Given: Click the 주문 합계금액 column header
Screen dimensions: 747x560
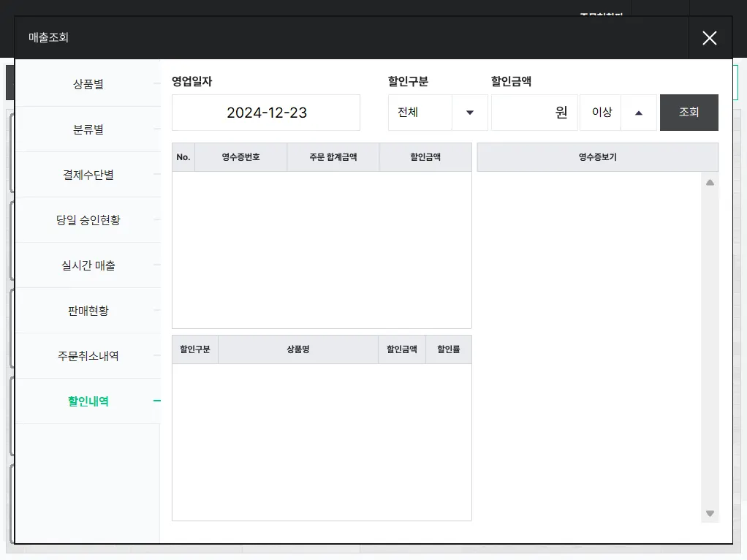Looking at the screenshot, I should [333, 157].
